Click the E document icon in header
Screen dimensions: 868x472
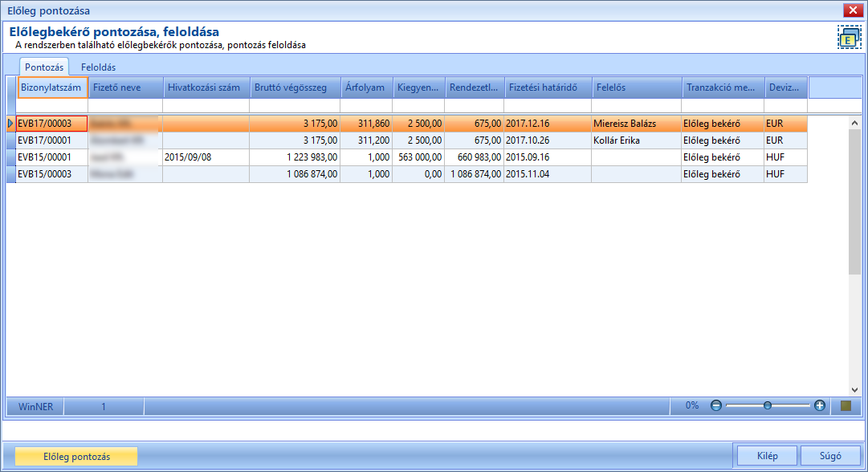point(850,38)
